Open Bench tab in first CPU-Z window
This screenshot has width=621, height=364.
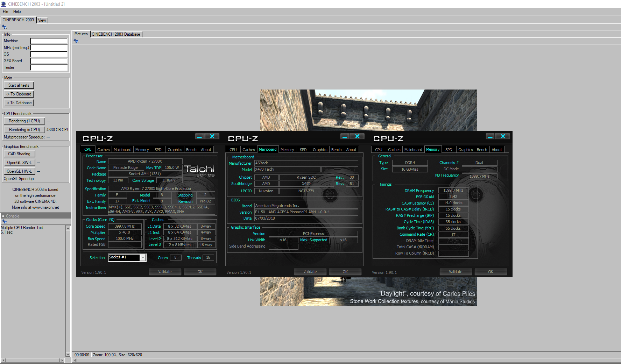click(x=191, y=150)
